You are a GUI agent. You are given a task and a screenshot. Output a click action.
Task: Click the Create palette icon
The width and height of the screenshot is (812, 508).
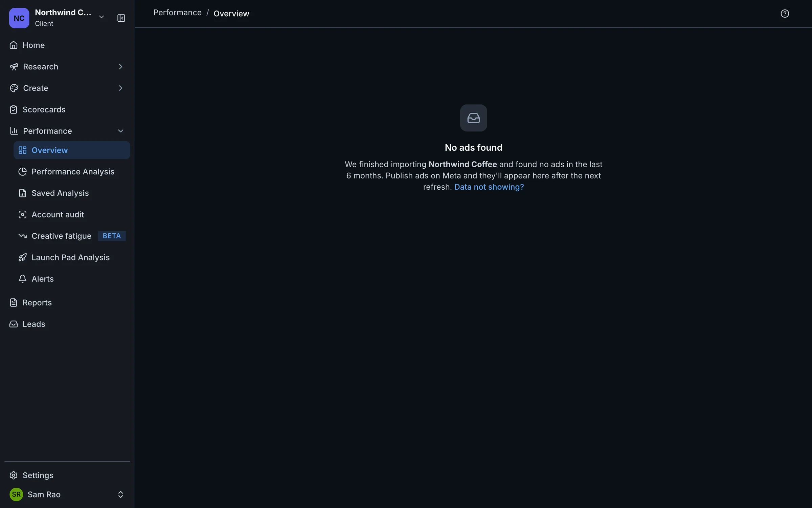pos(14,88)
